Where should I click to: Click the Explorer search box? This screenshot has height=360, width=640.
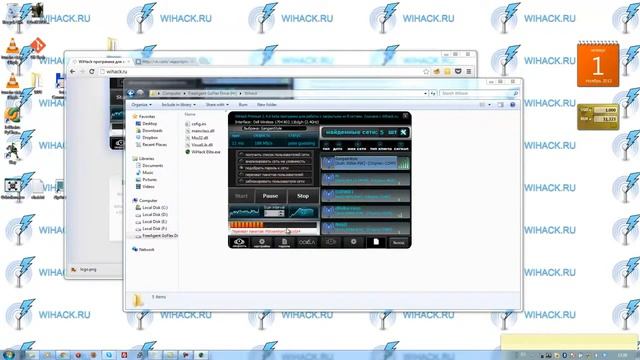point(480,93)
